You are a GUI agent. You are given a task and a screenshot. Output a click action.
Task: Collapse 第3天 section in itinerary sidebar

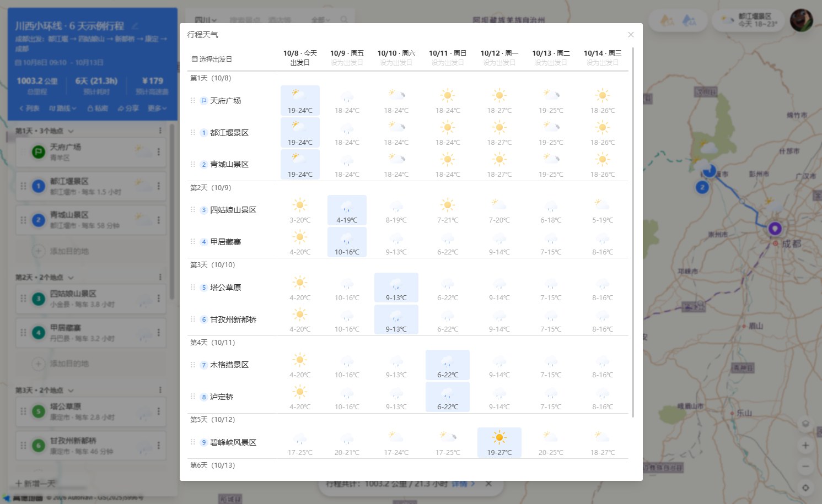(x=71, y=391)
